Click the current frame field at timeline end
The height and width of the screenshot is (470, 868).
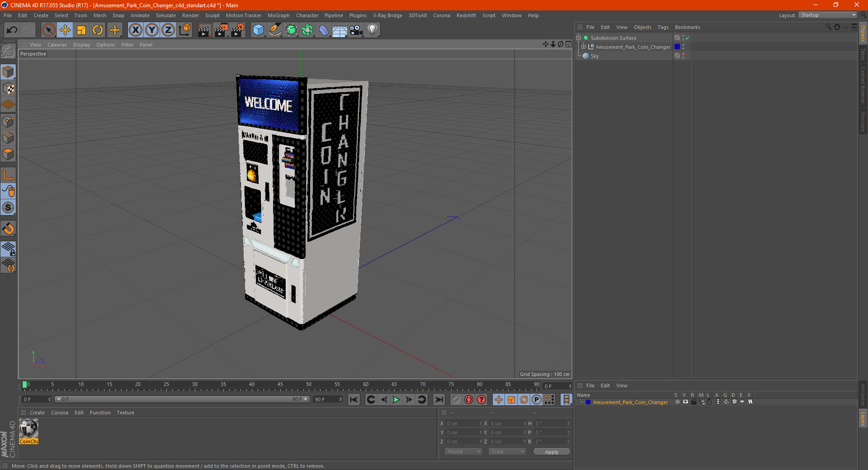coord(557,386)
